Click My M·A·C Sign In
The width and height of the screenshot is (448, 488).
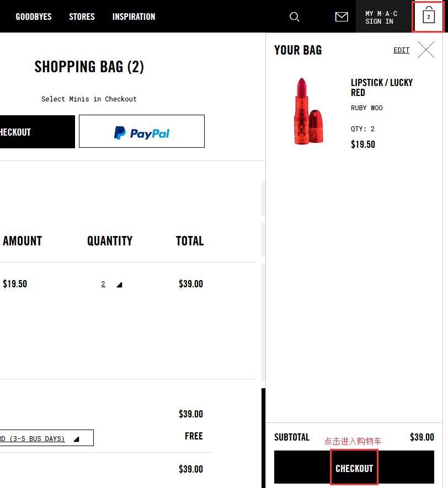click(381, 17)
